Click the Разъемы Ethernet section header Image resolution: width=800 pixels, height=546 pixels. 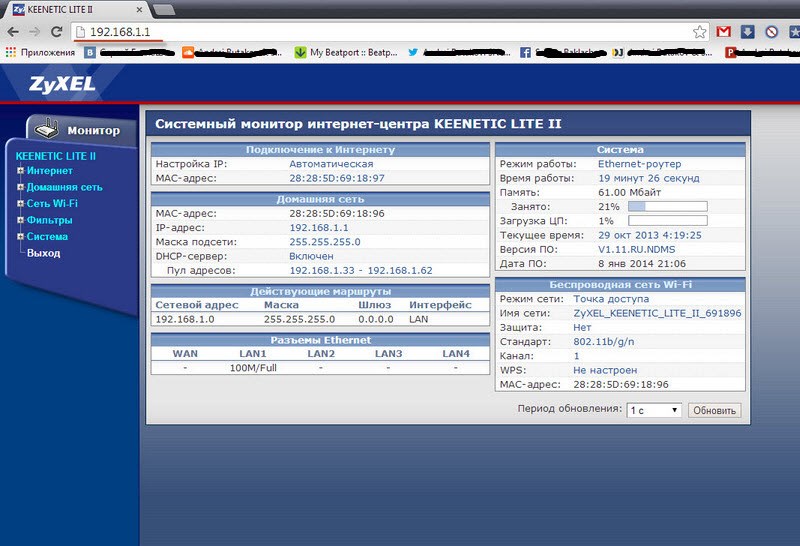pyautogui.click(x=320, y=340)
